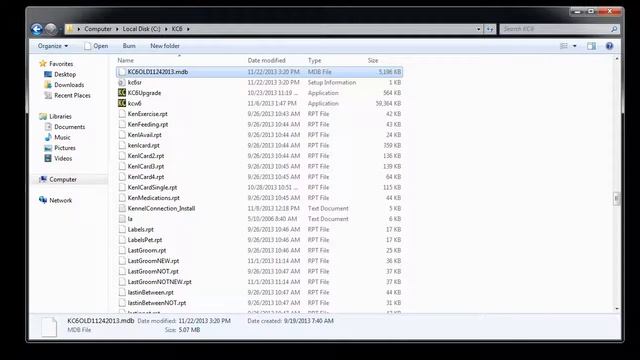The height and width of the screenshot is (360, 640).
Task: Click the search magnifier icon
Action: point(614,29)
